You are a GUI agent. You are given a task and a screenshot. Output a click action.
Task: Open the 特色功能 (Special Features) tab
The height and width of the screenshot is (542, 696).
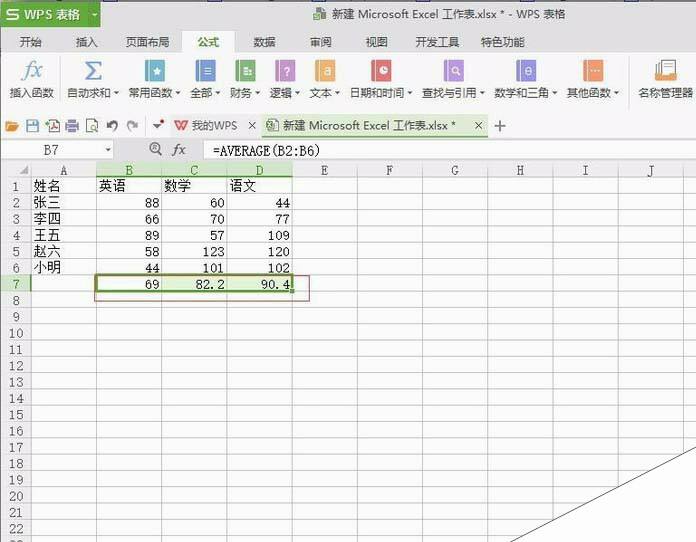[x=502, y=42]
